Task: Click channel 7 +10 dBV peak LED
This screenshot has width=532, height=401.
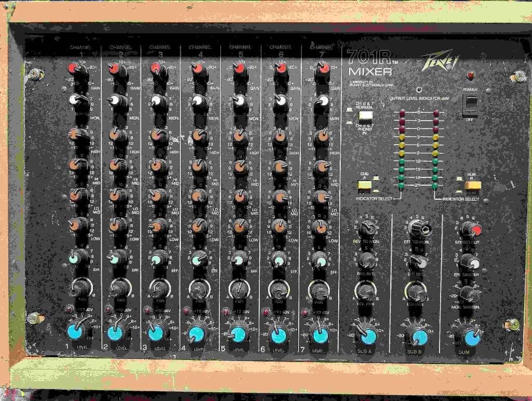Action: click(x=305, y=312)
